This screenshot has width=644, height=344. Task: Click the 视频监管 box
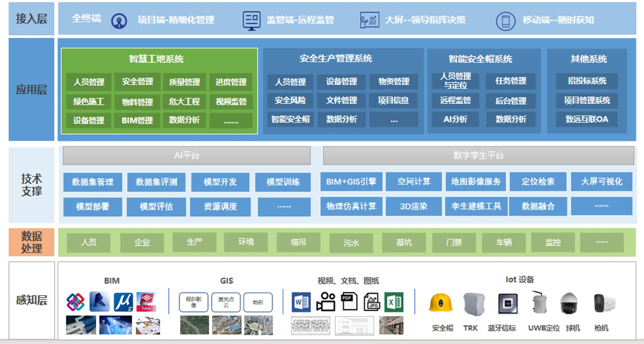(231, 101)
